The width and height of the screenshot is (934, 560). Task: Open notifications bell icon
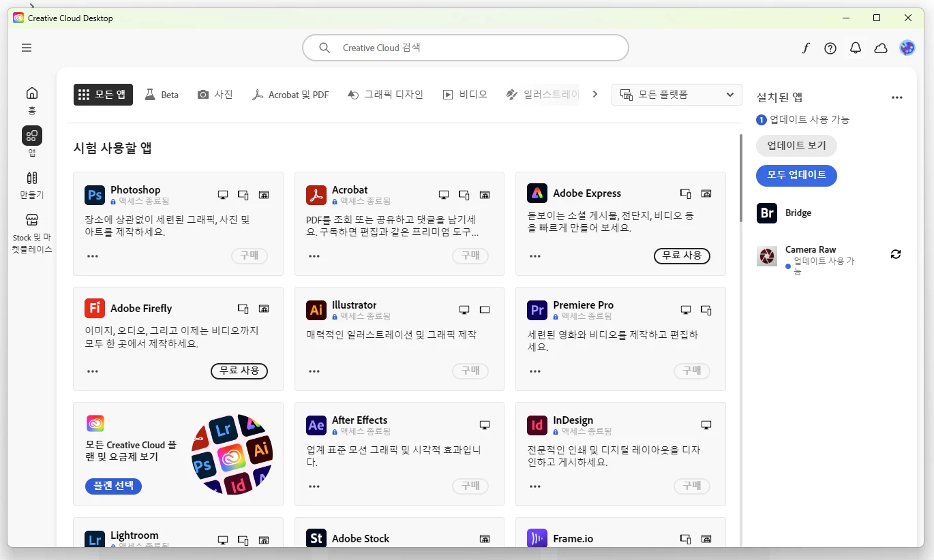(856, 48)
